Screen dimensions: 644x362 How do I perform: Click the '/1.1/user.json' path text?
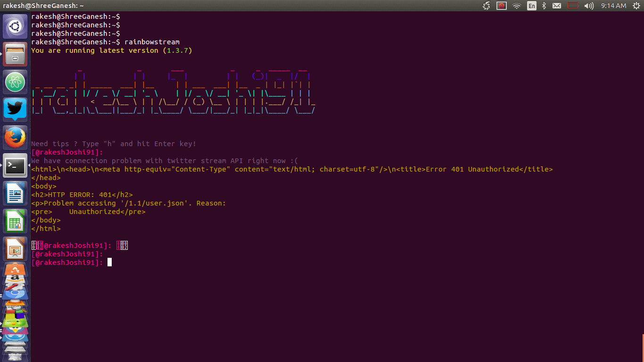point(154,203)
